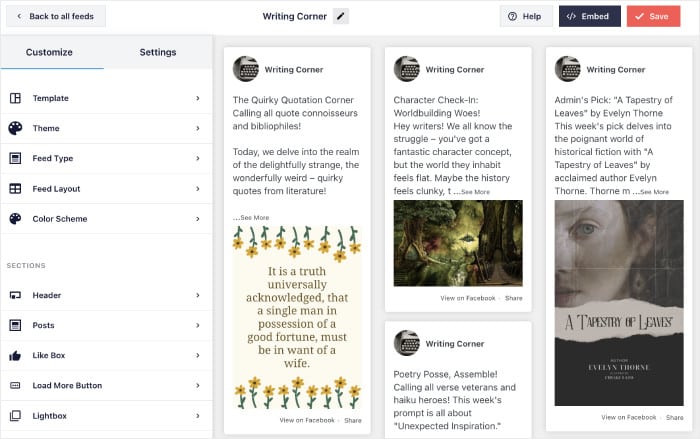Expand the Lightbox chevron
Image resolution: width=700 pixels, height=439 pixels.
pos(198,416)
